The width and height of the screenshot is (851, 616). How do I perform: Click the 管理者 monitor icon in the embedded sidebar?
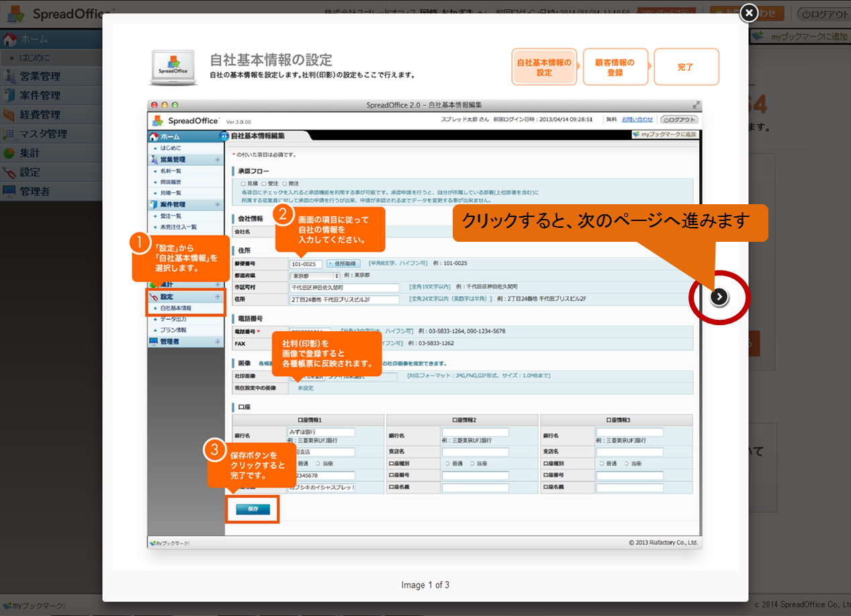click(x=154, y=341)
